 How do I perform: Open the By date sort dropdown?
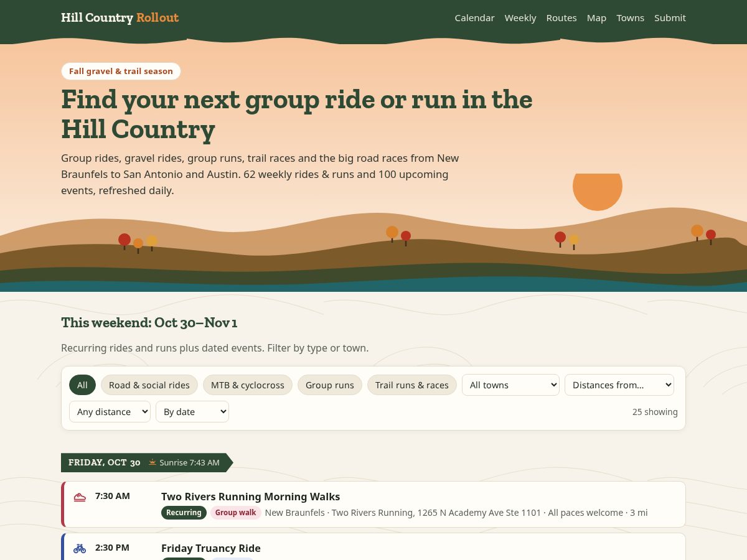(192, 412)
